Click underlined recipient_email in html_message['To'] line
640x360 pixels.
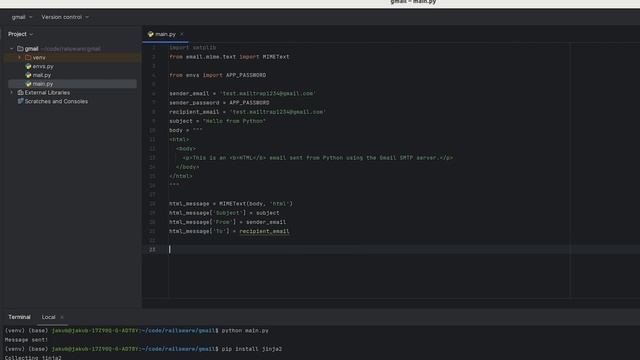click(x=264, y=231)
